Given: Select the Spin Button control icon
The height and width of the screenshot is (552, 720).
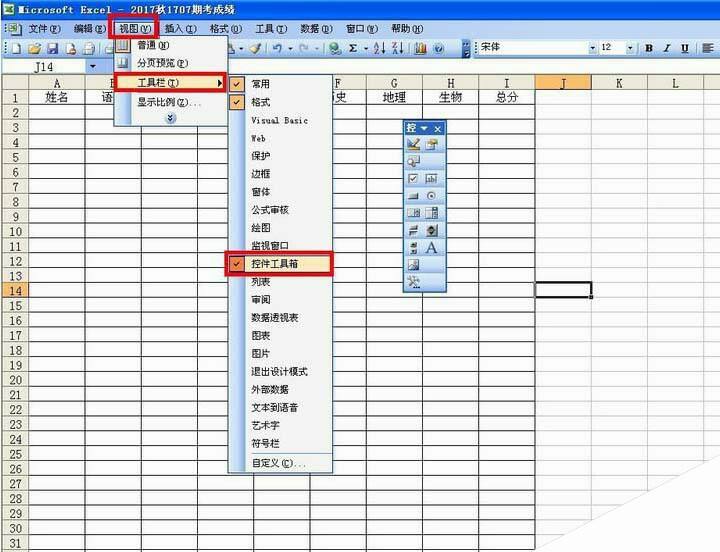Looking at the screenshot, I should click(x=431, y=230).
